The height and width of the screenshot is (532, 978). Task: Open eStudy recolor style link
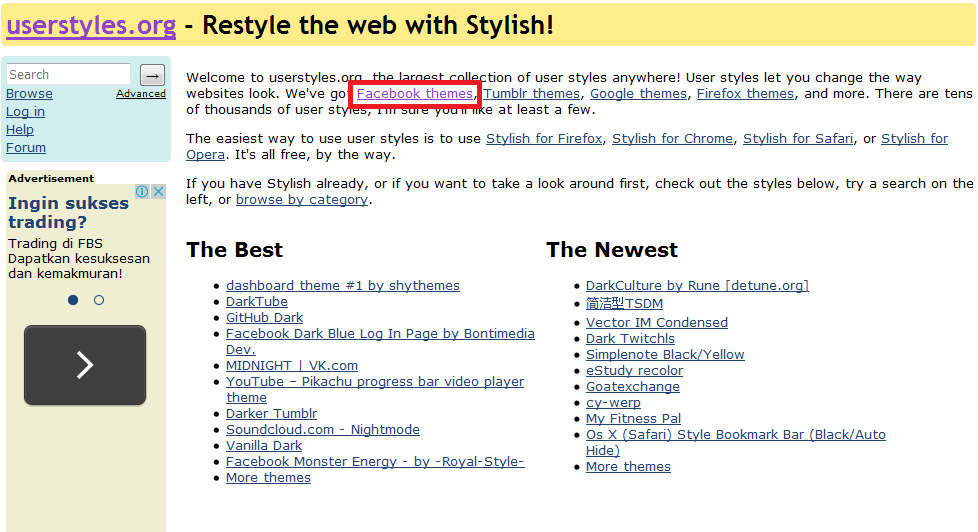[634, 371]
